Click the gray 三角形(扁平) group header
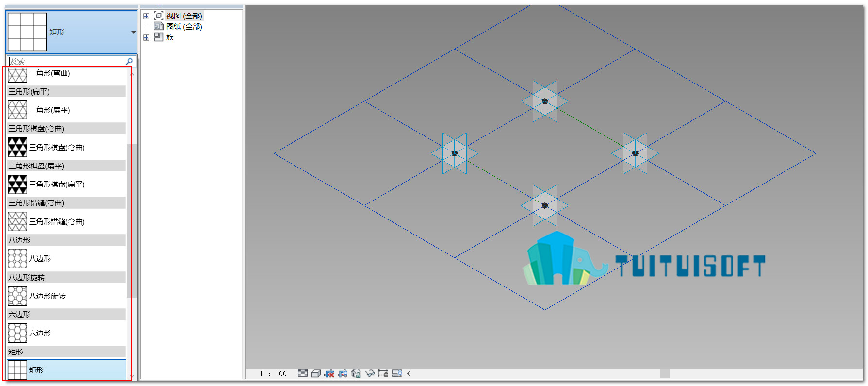Viewport: 868px width, 386px height. 66,91
